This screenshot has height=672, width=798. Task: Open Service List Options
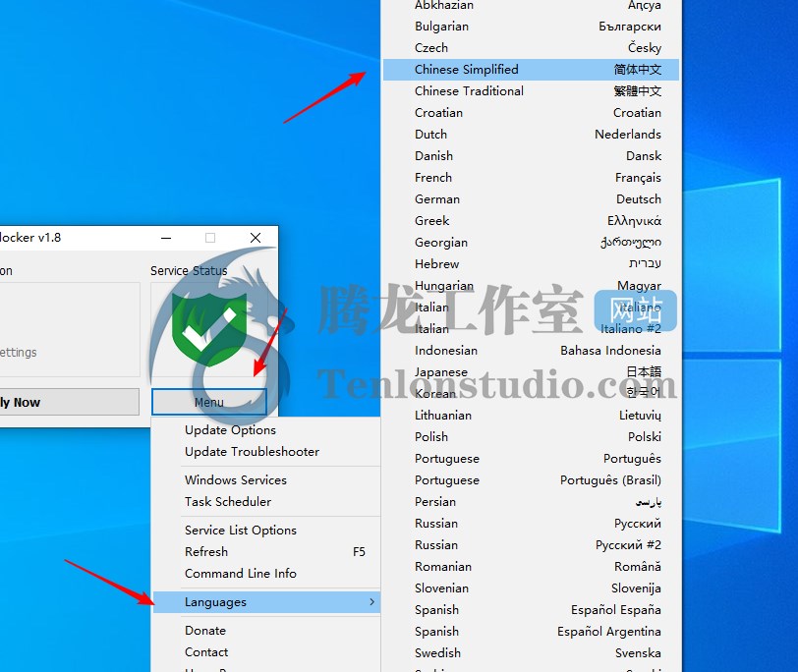point(266,531)
